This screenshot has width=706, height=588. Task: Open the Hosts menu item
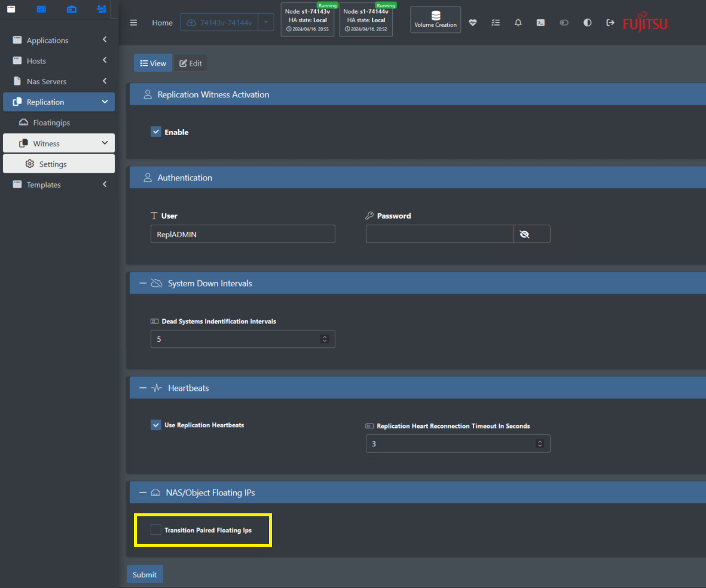coord(59,61)
